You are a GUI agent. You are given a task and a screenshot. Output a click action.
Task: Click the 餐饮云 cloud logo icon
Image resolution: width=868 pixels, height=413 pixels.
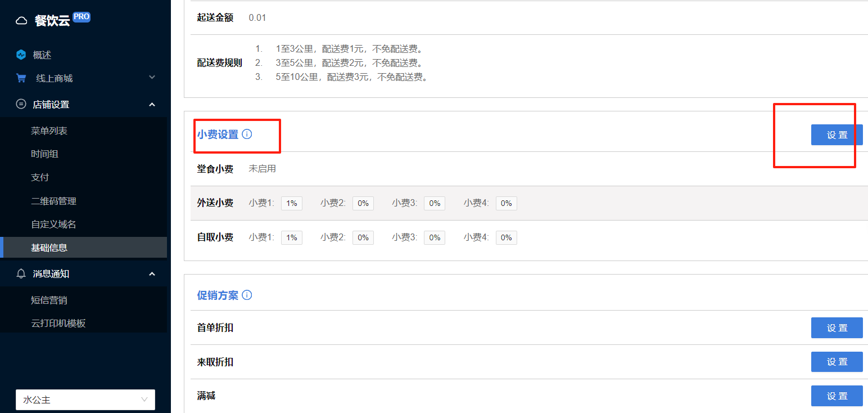pyautogui.click(x=21, y=21)
